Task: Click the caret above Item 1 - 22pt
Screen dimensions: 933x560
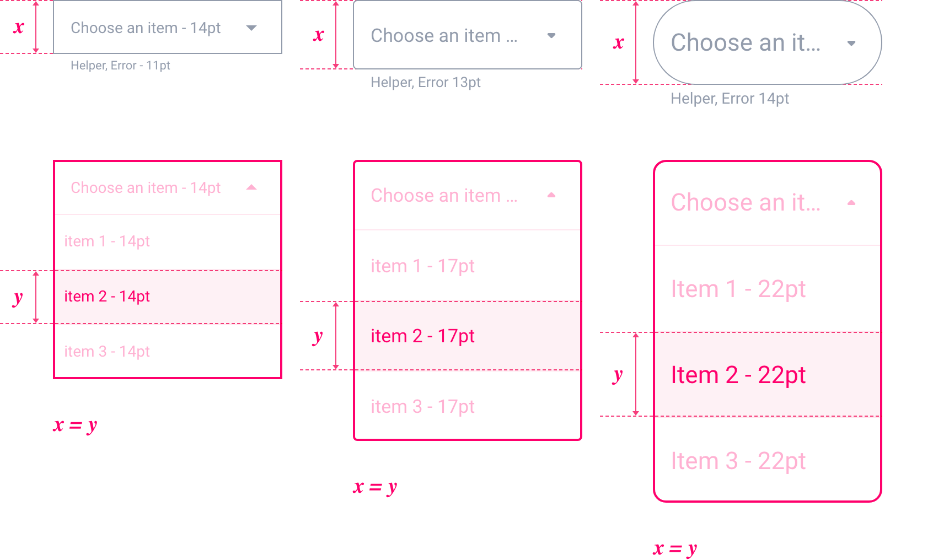Action: [852, 203]
